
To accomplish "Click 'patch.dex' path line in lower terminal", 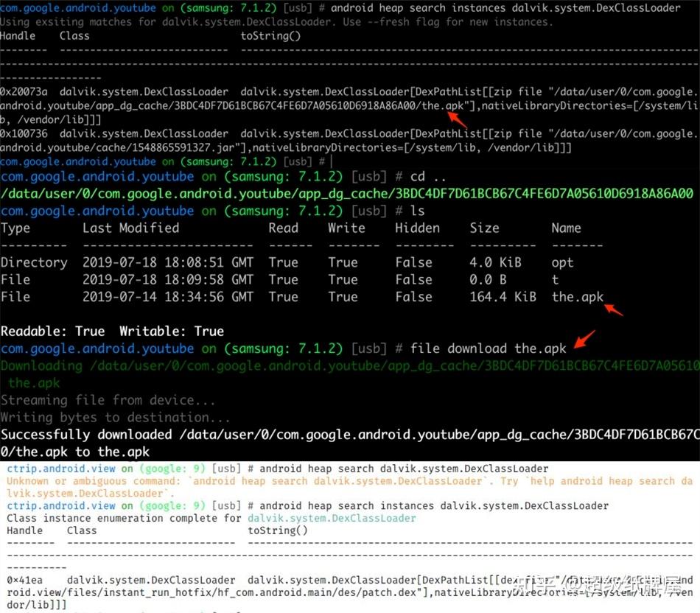I will click(350, 592).
